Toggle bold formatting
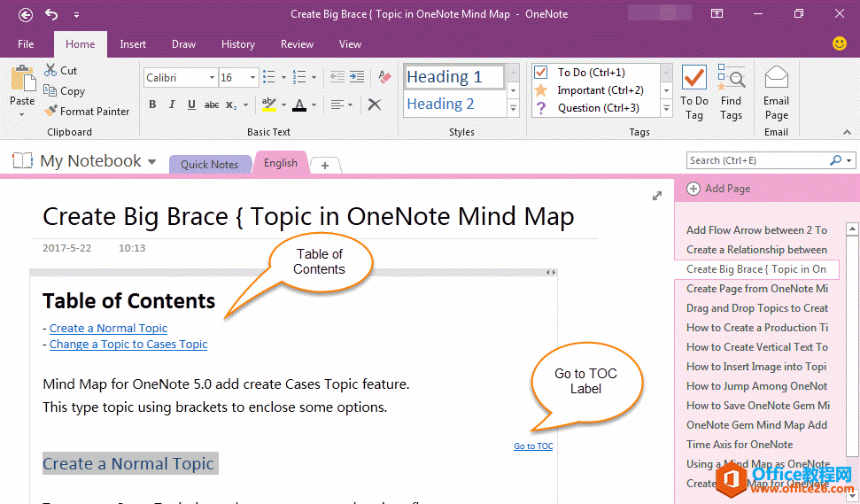 [152, 105]
